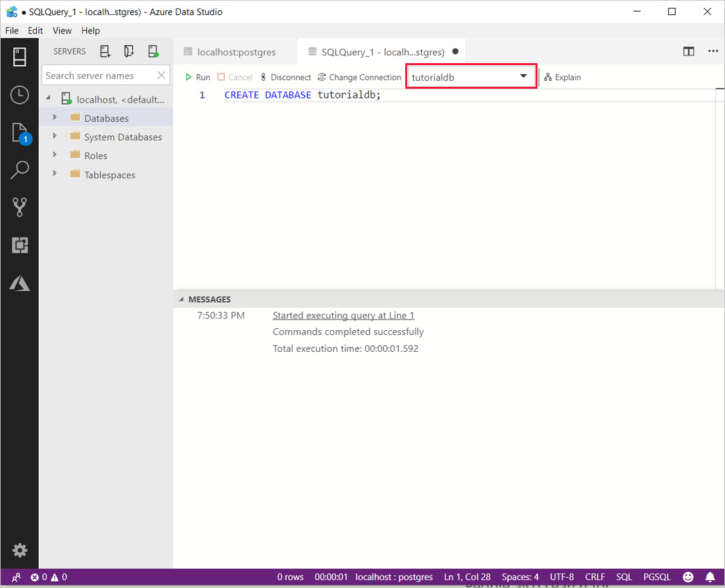Open the View menu
The height and width of the screenshot is (588, 725).
tap(62, 30)
